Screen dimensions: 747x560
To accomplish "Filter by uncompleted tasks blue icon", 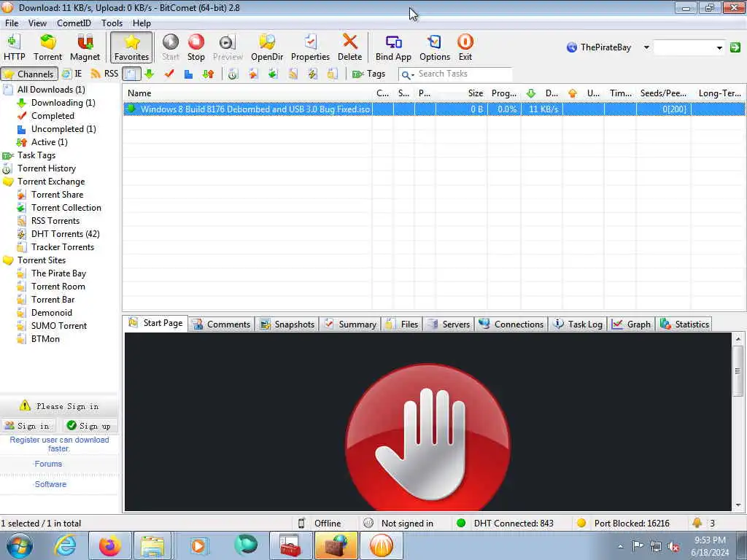I will pos(189,74).
